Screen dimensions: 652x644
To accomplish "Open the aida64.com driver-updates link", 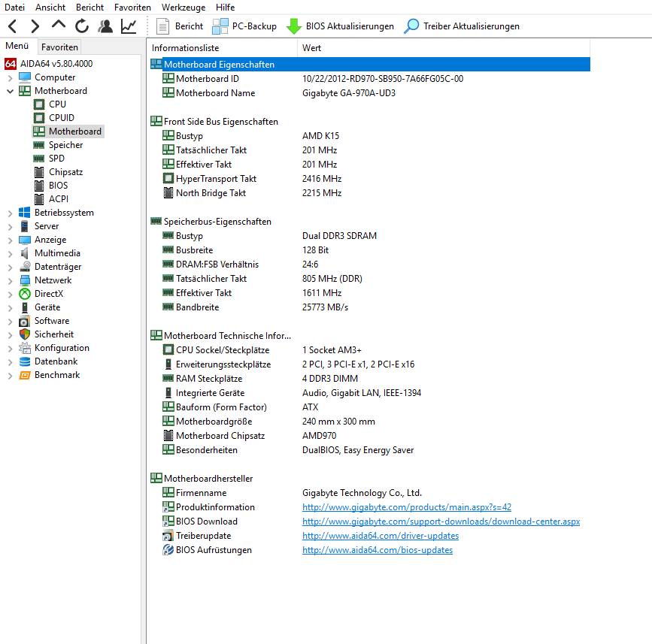I will click(x=381, y=536).
